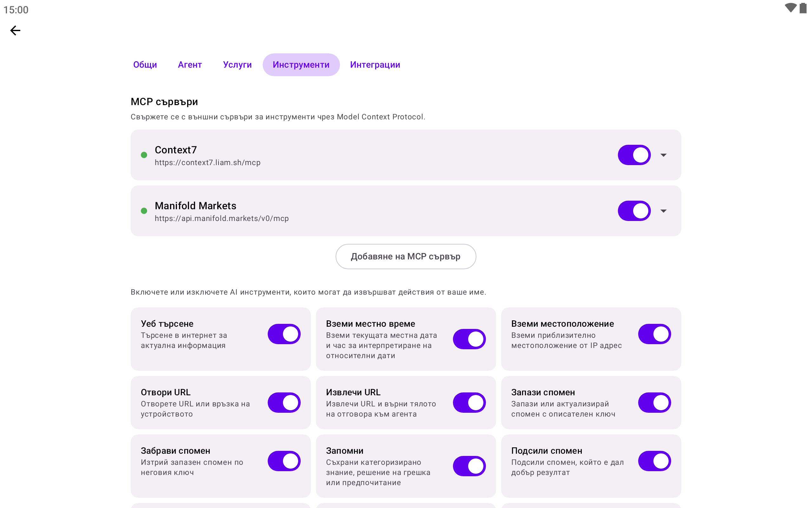
Task: Click the Отвори URL title
Action: tap(166, 392)
